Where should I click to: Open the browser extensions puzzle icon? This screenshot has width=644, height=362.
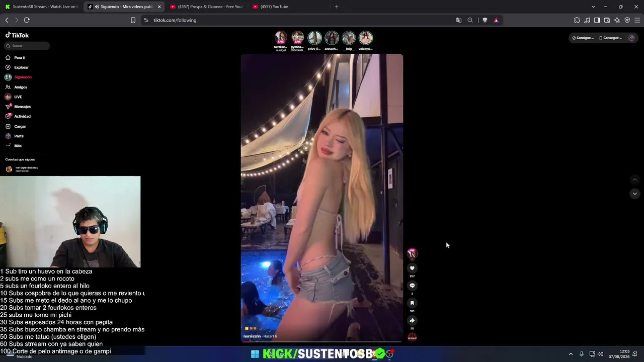[x=577, y=20]
